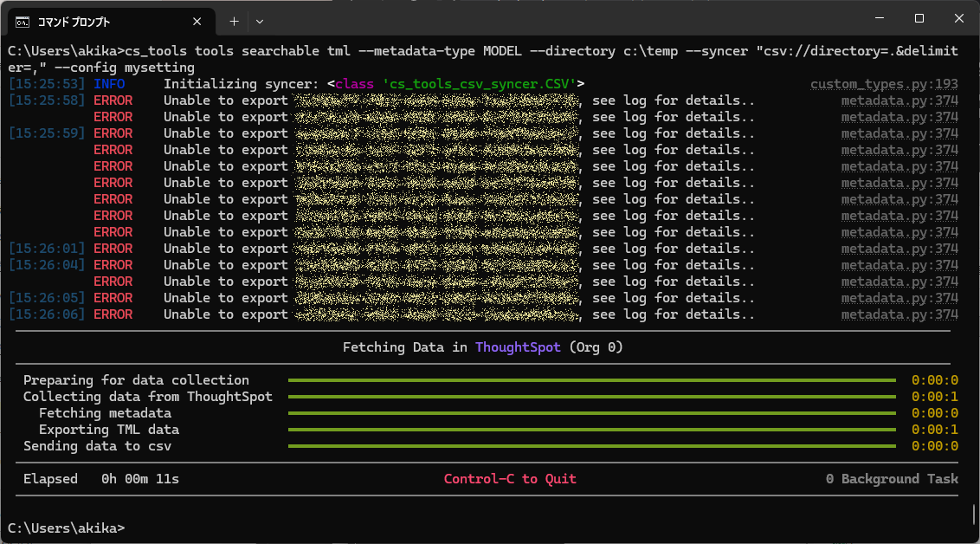This screenshot has width=980, height=544.
Task: Click the 15:25:53 timestamp
Action: point(47,84)
